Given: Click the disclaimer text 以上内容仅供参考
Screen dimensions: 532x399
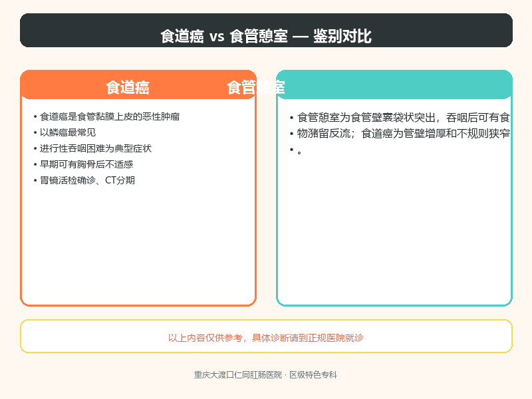Looking at the screenshot, I should pos(265,338).
